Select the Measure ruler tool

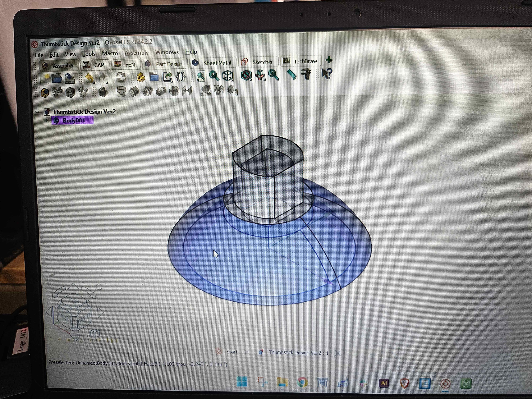coord(292,74)
